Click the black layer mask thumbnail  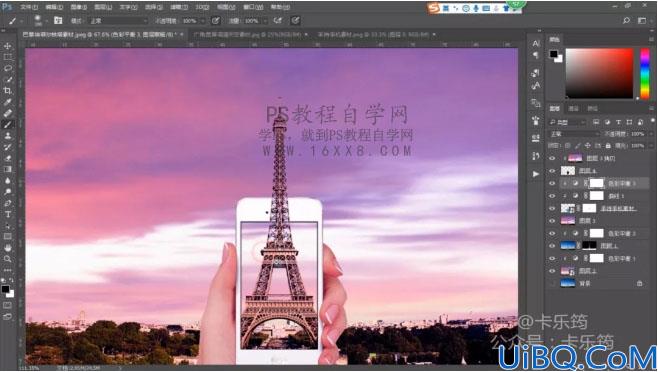click(x=589, y=246)
